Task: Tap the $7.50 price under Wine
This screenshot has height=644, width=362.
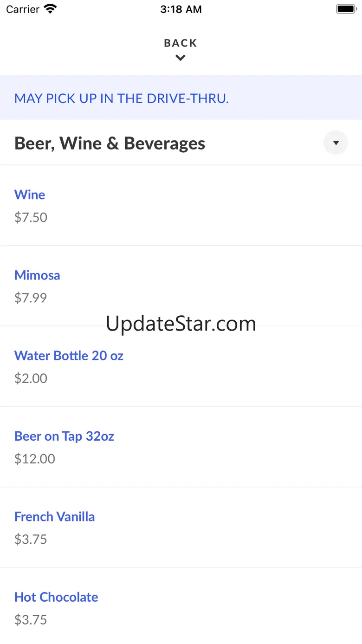Action: pyautogui.click(x=31, y=217)
